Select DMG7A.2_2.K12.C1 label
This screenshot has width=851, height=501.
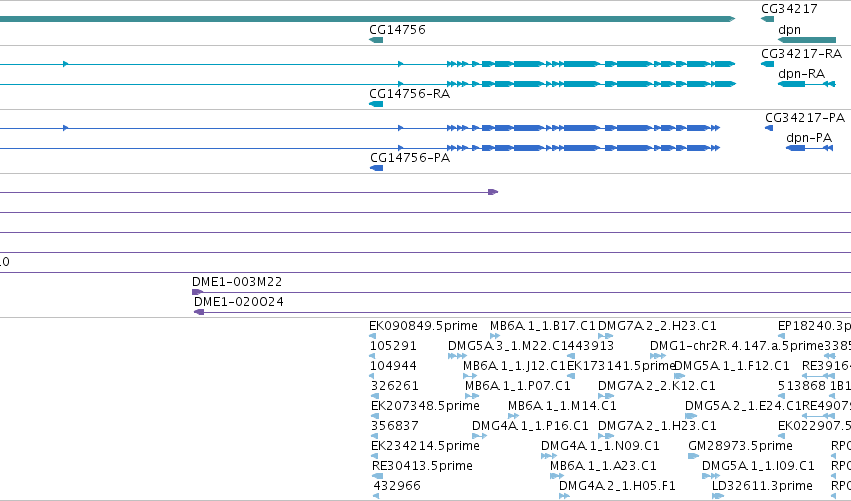tap(657, 386)
